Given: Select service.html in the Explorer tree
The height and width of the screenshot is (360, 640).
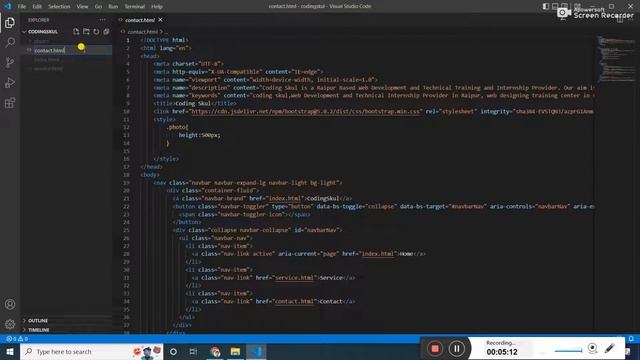Looking at the screenshot, I should click(x=49, y=69).
